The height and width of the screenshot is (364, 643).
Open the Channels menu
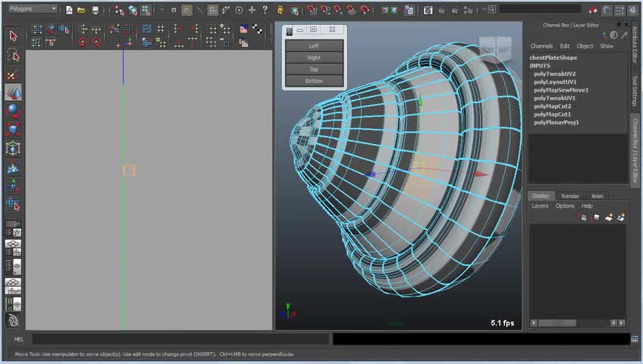tap(541, 46)
